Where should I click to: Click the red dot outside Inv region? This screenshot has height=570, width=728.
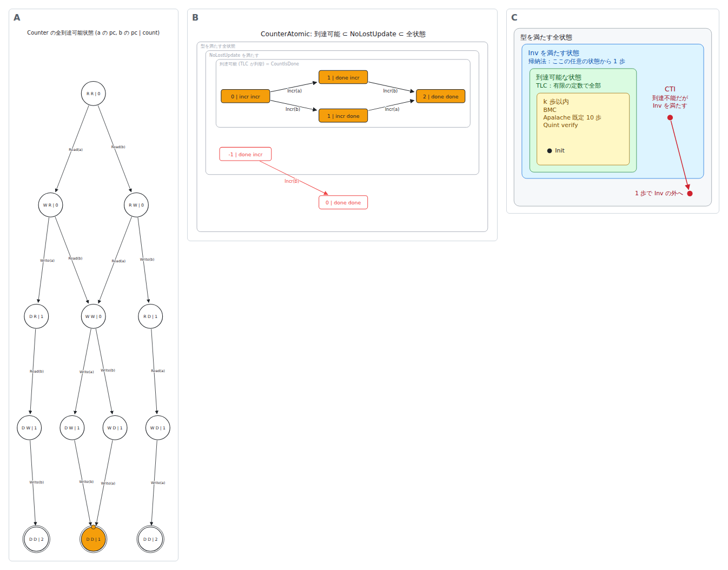[690, 194]
